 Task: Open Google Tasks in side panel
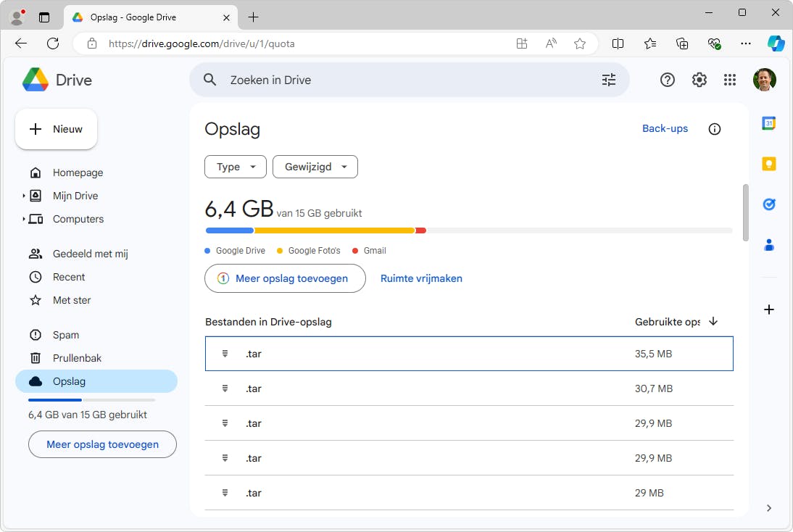tap(769, 204)
